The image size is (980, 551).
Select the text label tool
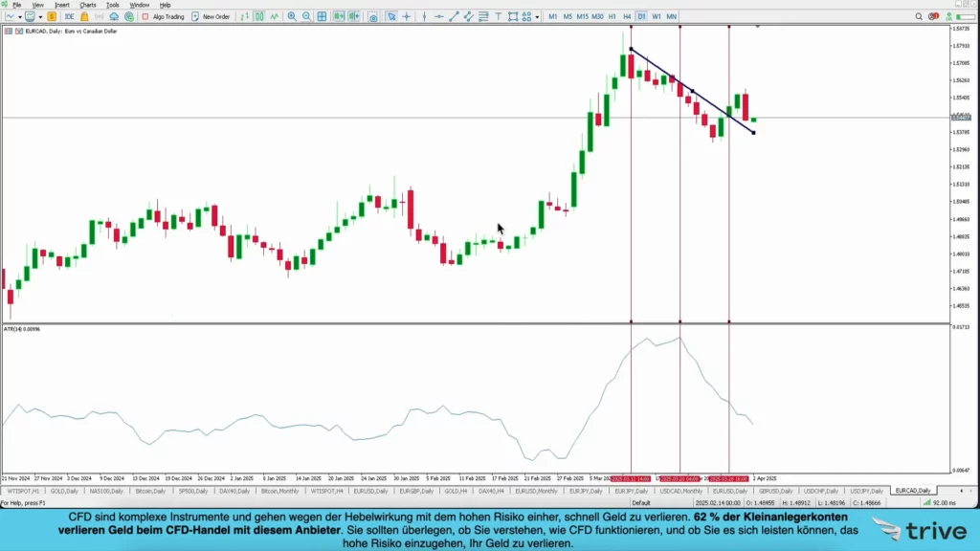[x=499, y=16]
